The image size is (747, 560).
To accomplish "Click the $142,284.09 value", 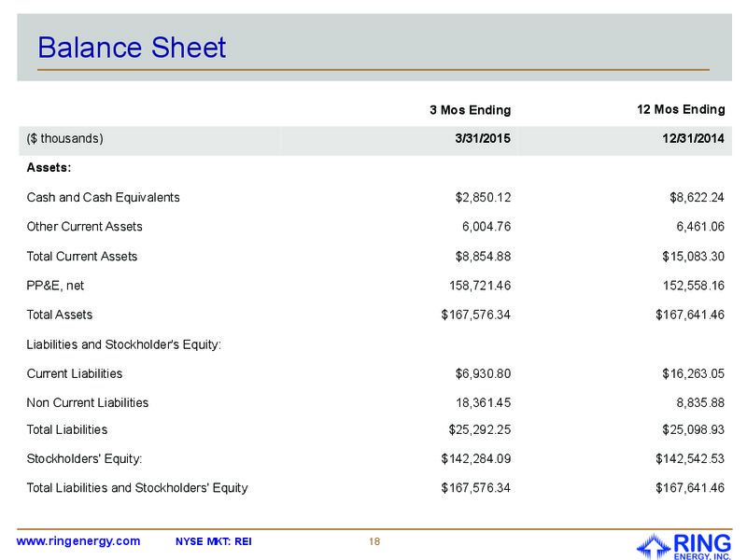I will tap(476, 459).
